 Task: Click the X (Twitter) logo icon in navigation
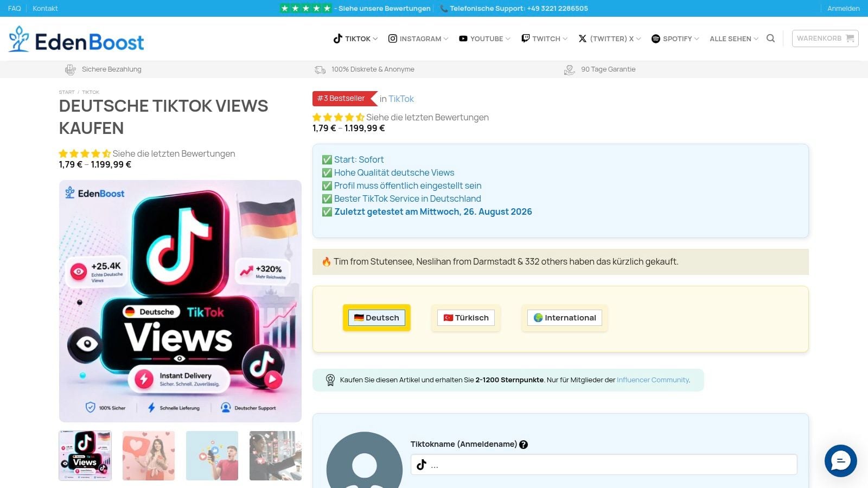coord(583,38)
